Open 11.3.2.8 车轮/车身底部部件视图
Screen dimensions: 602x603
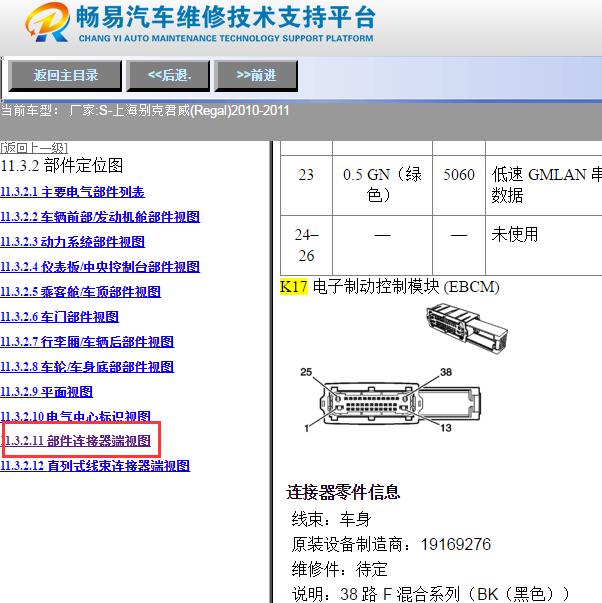[x=87, y=367]
